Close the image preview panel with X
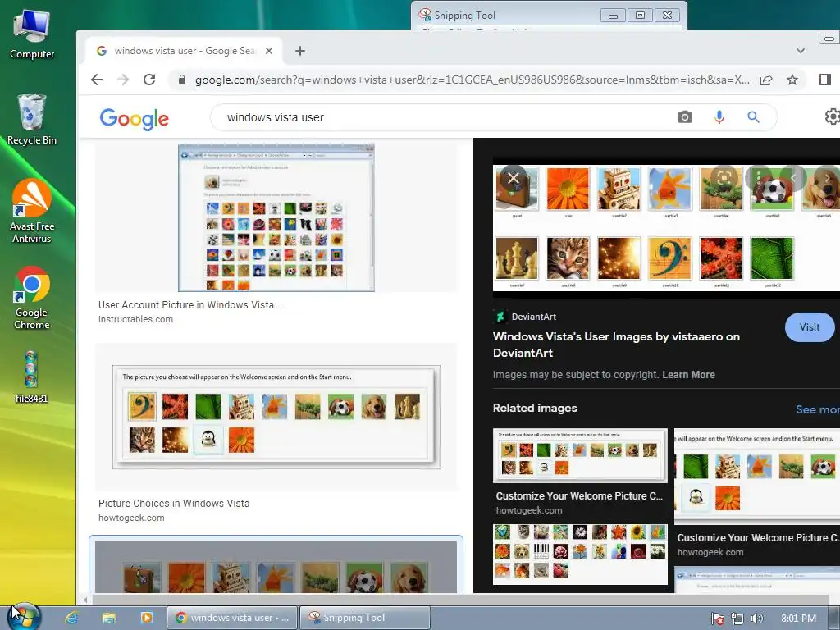This screenshot has height=630, width=840. click(514, 178)
